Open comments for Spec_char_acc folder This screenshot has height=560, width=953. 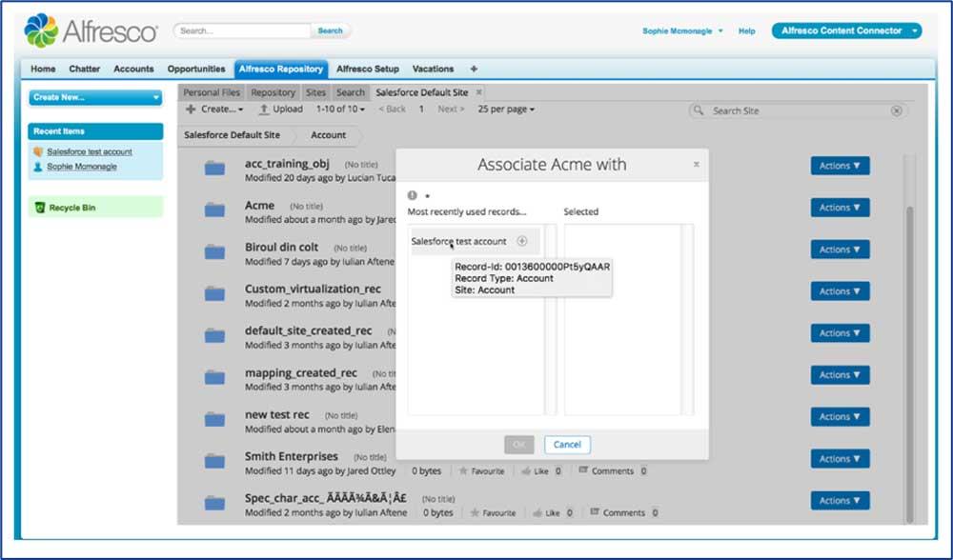(x=618, y=512)
